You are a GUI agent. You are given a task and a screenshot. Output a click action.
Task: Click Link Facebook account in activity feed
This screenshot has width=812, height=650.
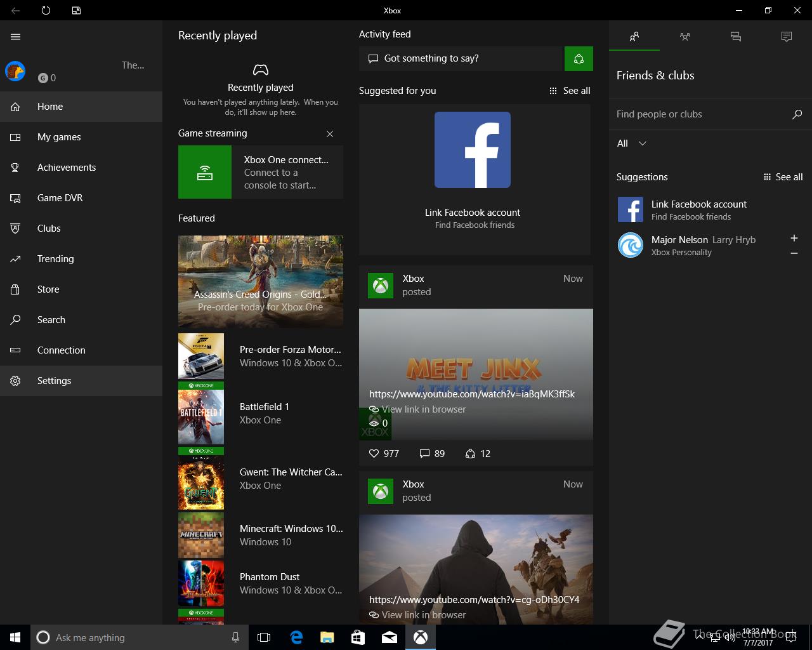pos(473,213)
